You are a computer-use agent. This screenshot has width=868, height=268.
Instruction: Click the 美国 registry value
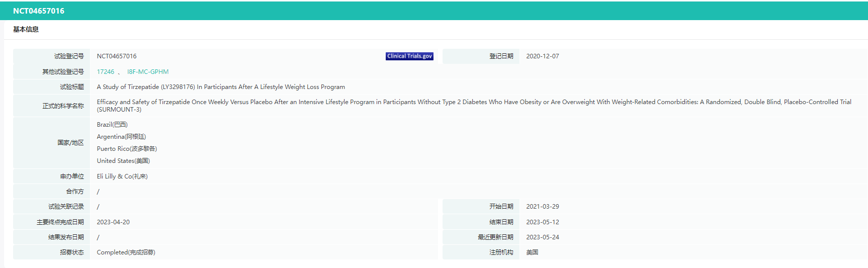[x=532, y=252]
